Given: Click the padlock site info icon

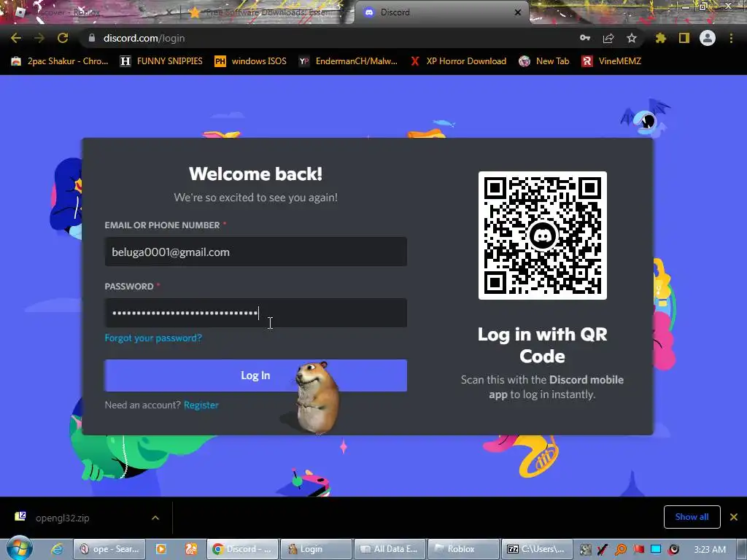Looking at the screenshot, I should coord(92,38).
